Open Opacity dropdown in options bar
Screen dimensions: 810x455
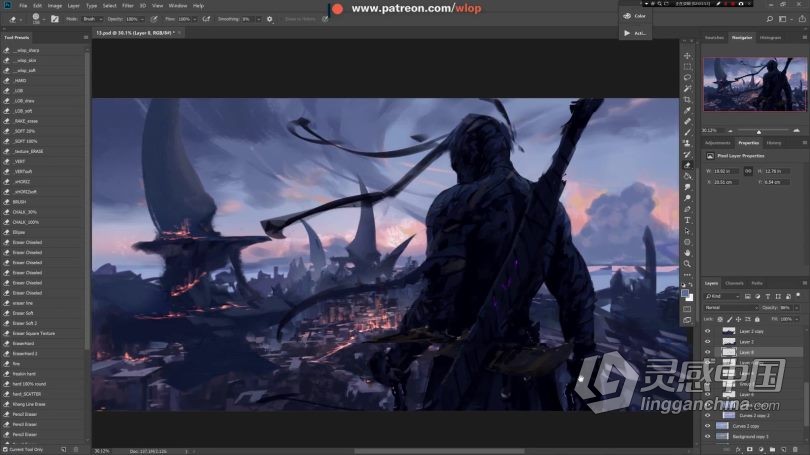click(x=142, y=19)
